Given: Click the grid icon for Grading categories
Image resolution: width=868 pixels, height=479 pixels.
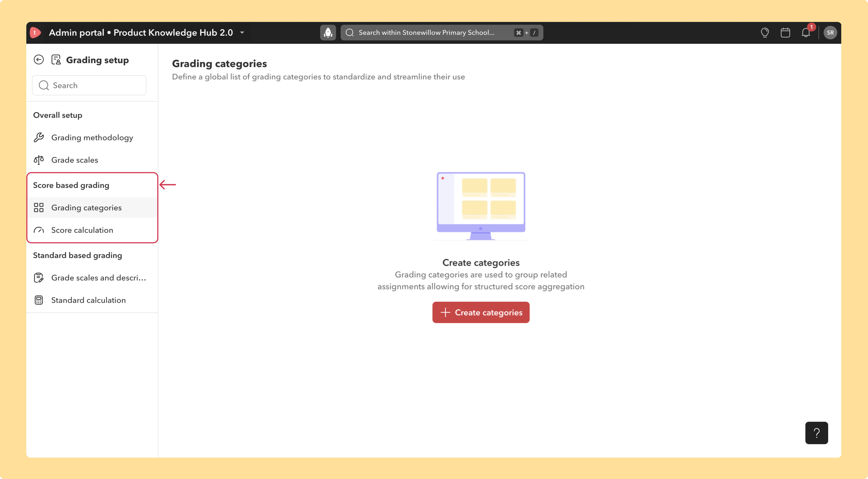Looking at the screenshot, I should [x=39, y=208].
